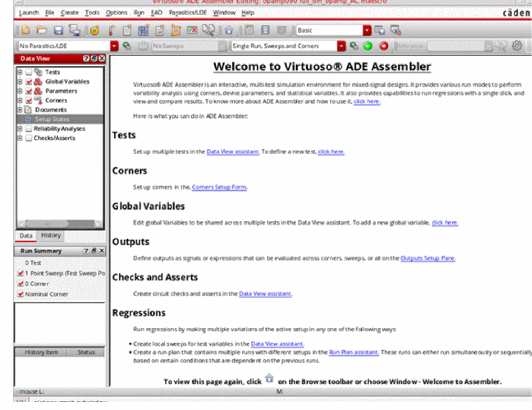Switch to the History tab
Viewport: 532px width, 410px height.
(51, 235)
